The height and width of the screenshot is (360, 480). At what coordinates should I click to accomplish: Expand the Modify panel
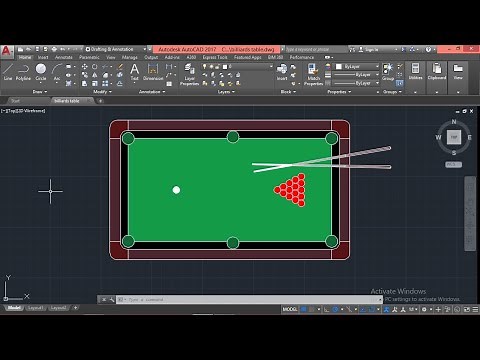point(102,92)
